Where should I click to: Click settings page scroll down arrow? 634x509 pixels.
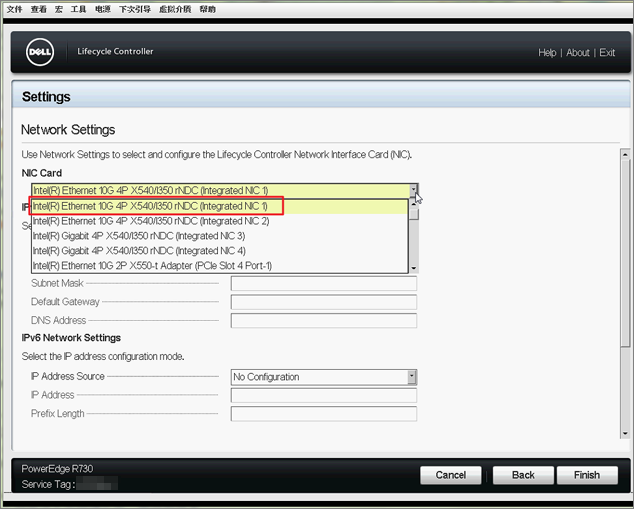(x=625, y=433)
